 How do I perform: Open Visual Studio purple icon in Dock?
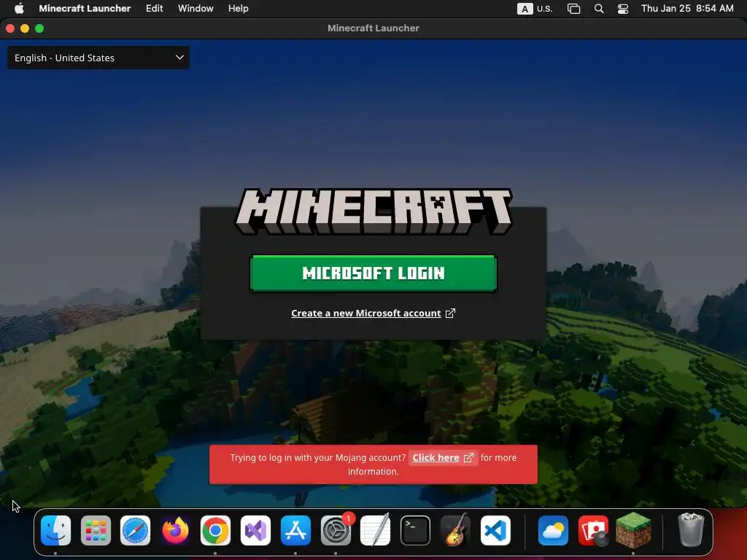(x=255, y=530)
